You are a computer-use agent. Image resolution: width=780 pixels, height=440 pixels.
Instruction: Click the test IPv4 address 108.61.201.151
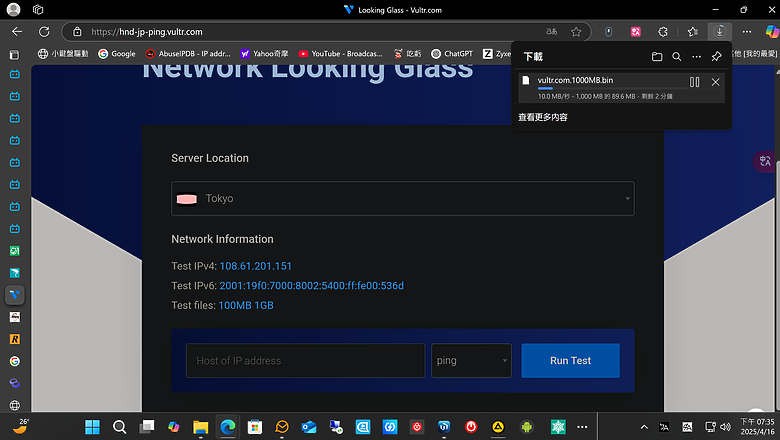[256, 266]
